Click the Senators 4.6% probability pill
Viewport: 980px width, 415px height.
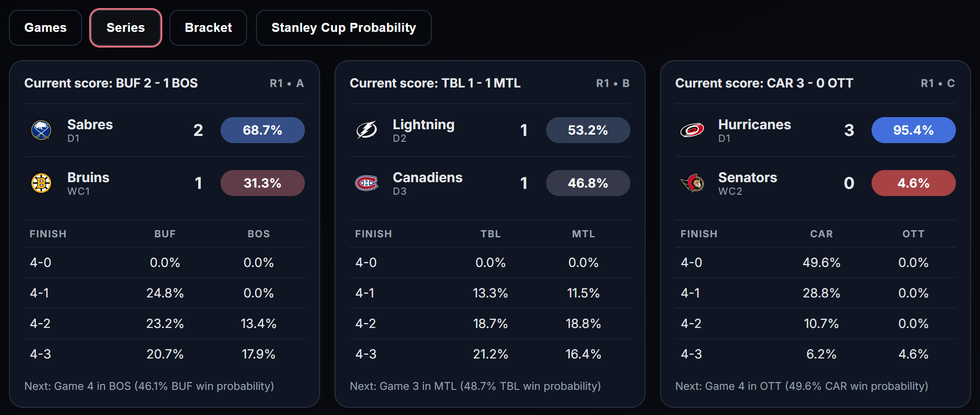click(913, 183)
